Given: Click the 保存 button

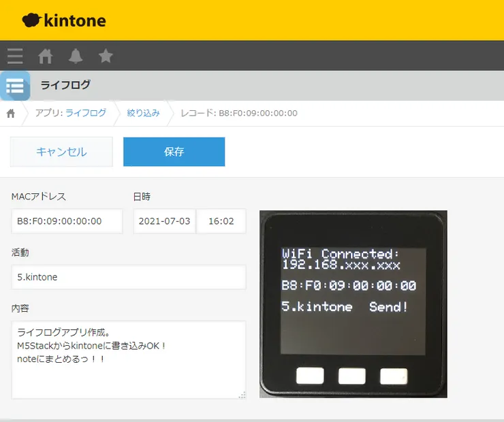Looking at the screenshot, I should 174,152.
